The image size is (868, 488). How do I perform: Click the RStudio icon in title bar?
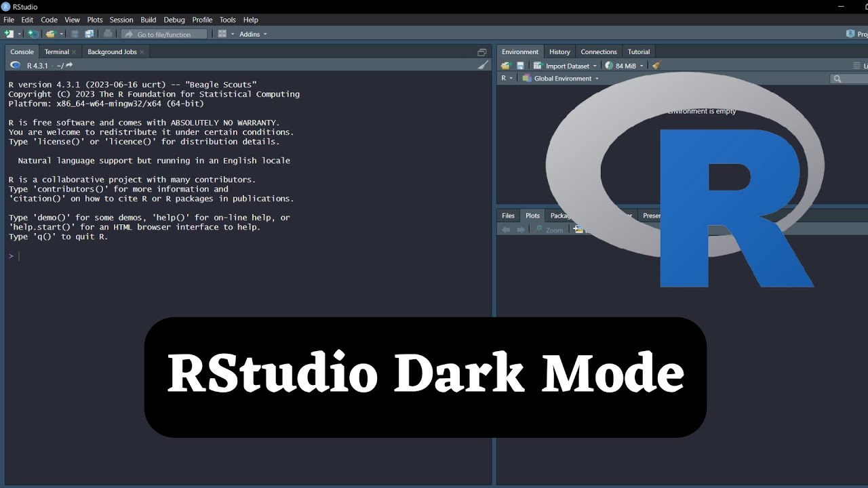[x=6, y=7]
